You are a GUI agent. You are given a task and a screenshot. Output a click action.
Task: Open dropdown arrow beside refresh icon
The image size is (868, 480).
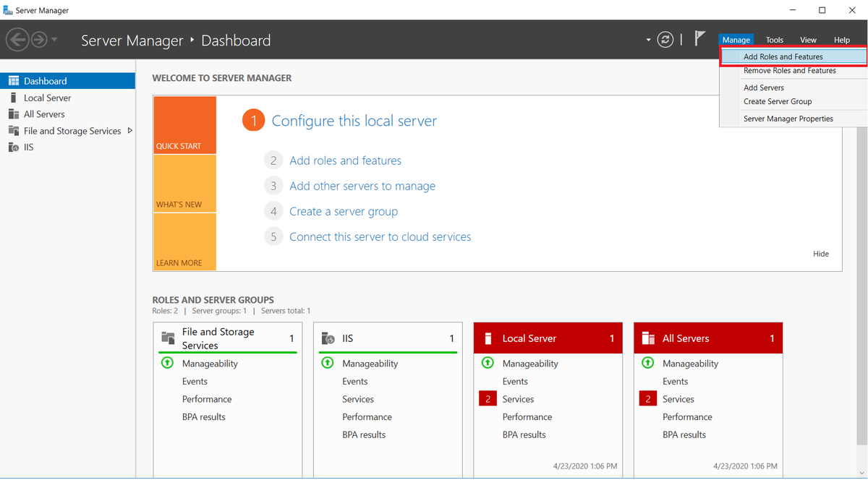[x=647, y=40]
